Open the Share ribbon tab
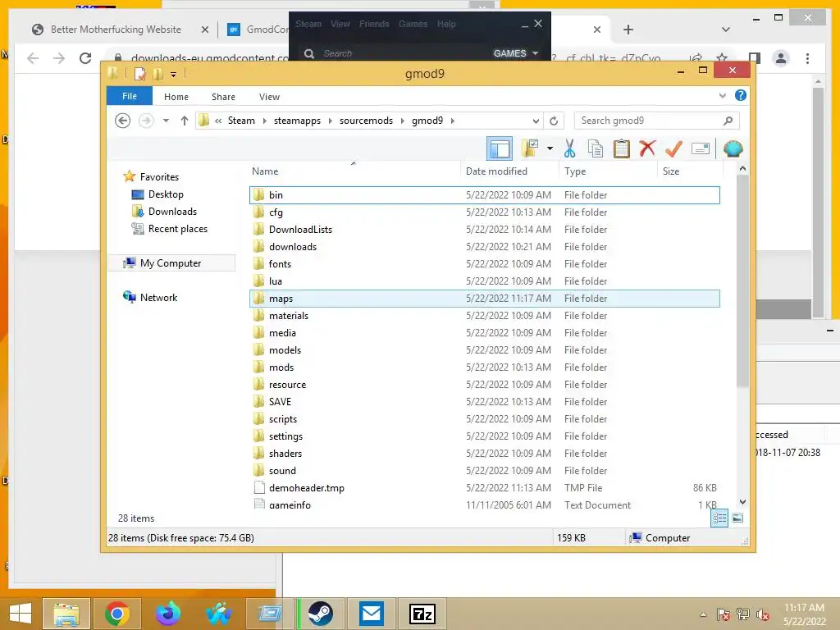 tap(223, 97)
